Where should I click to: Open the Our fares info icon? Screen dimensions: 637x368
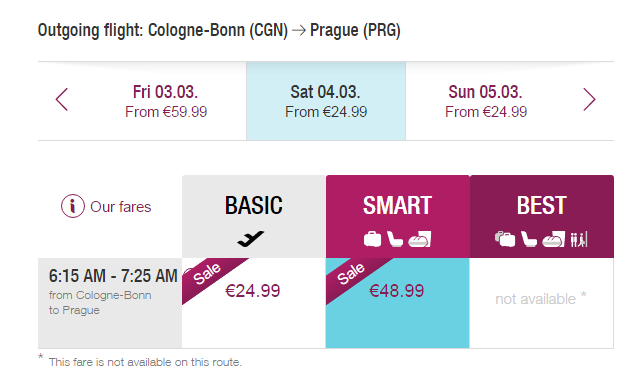73,206
